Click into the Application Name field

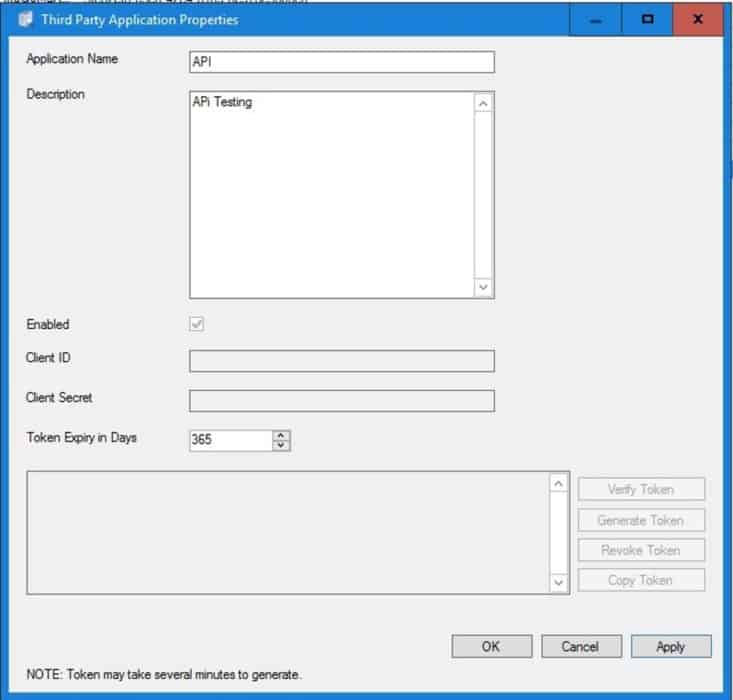coord(341,62)
